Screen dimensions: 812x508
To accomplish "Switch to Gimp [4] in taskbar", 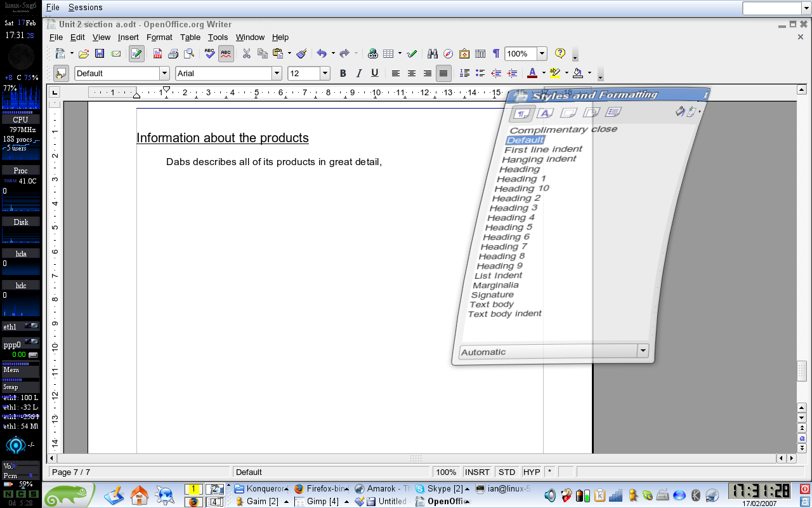I will 322,502.
